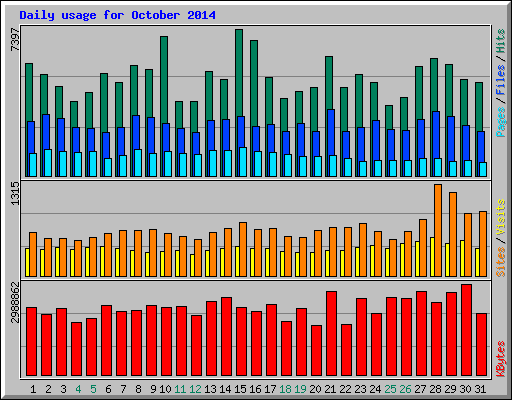Select the red KBytes bar for day 30
Image resolution: width=512 pixels, height=400 pixels.
[x=466, y=330]
